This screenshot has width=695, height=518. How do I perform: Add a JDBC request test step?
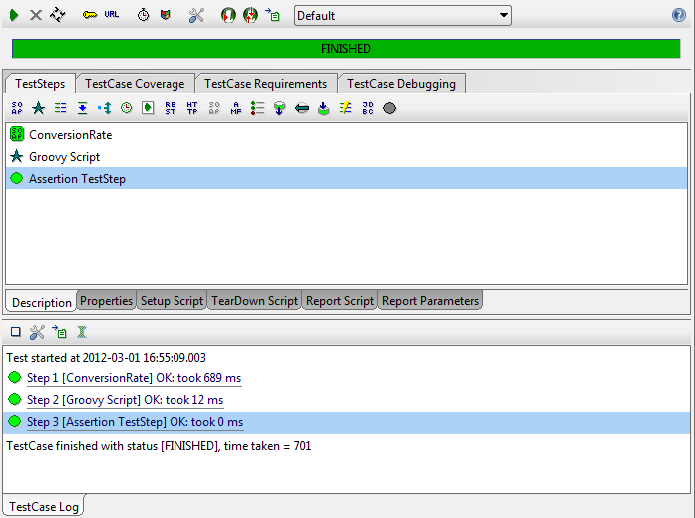click(368, 108)
